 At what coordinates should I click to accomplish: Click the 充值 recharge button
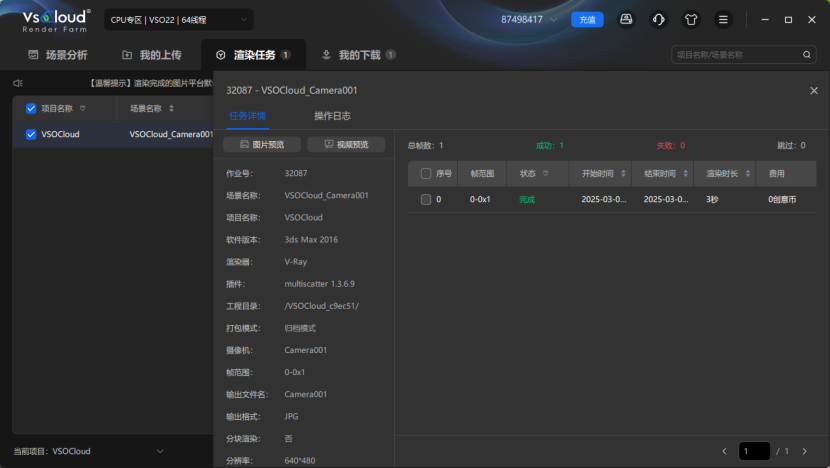[x=587, y=19]
